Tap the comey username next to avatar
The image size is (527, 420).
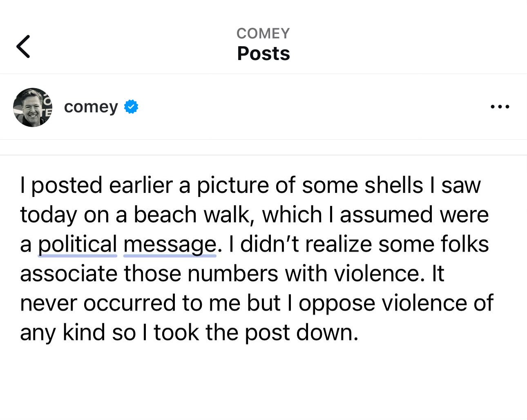coord(91,107)
